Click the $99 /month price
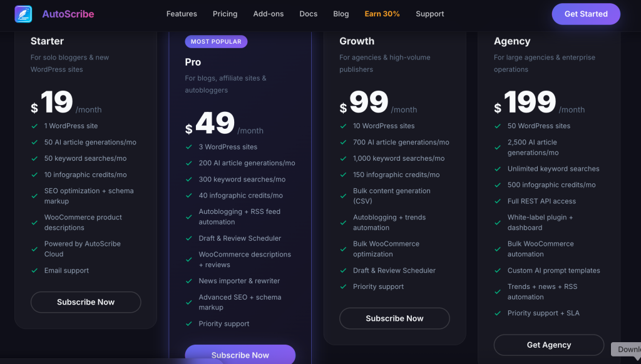 [x=378, y=103]
